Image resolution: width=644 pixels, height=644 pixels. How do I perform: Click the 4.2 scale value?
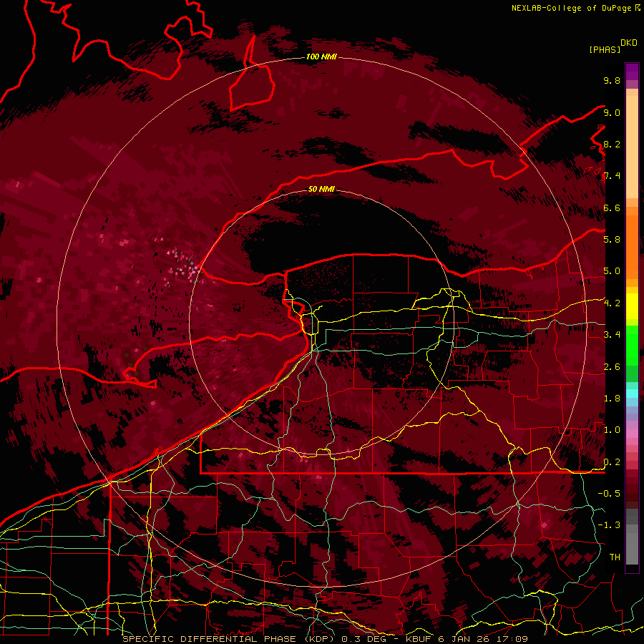click(612, 303)
